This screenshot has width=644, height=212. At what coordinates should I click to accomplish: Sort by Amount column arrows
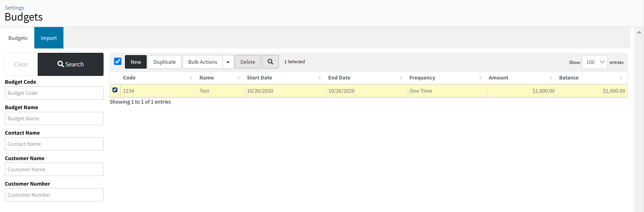tap(550, 78)
